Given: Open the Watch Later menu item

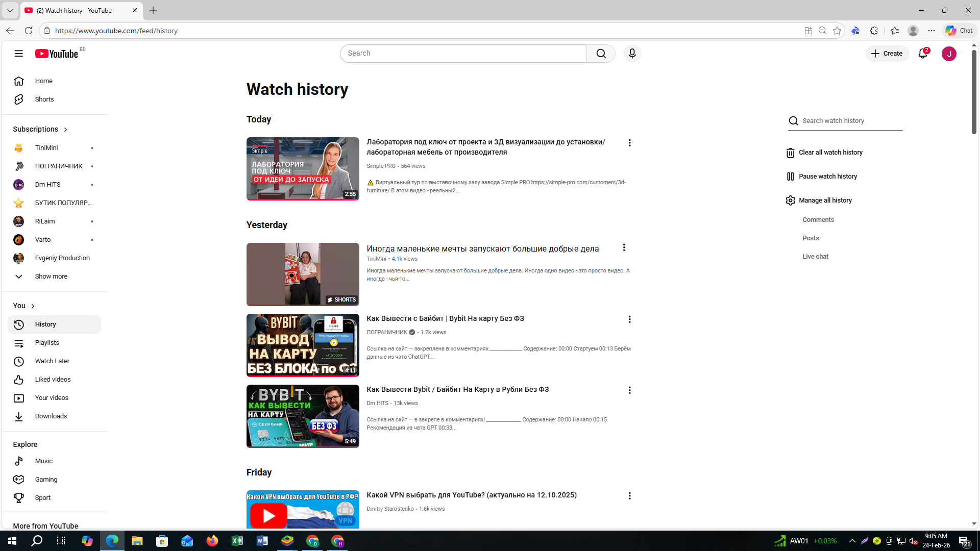Looking at the screenshot, I should (52, 361).
